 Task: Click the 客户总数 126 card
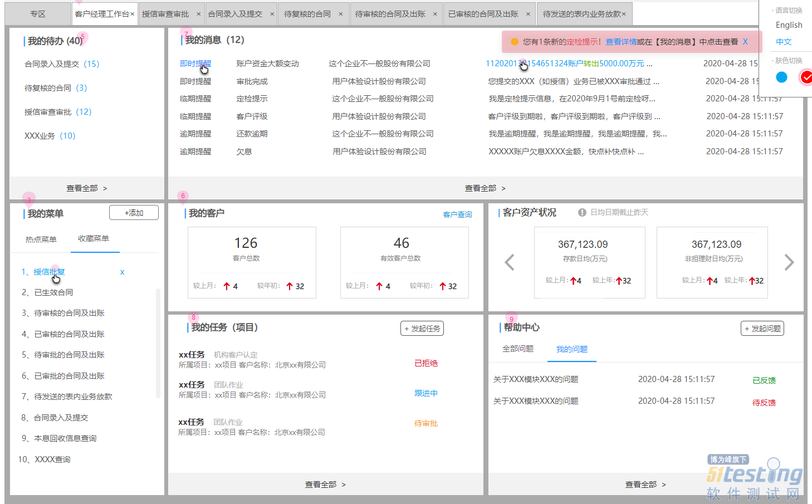pyautogui.click(x=252, y=262)
